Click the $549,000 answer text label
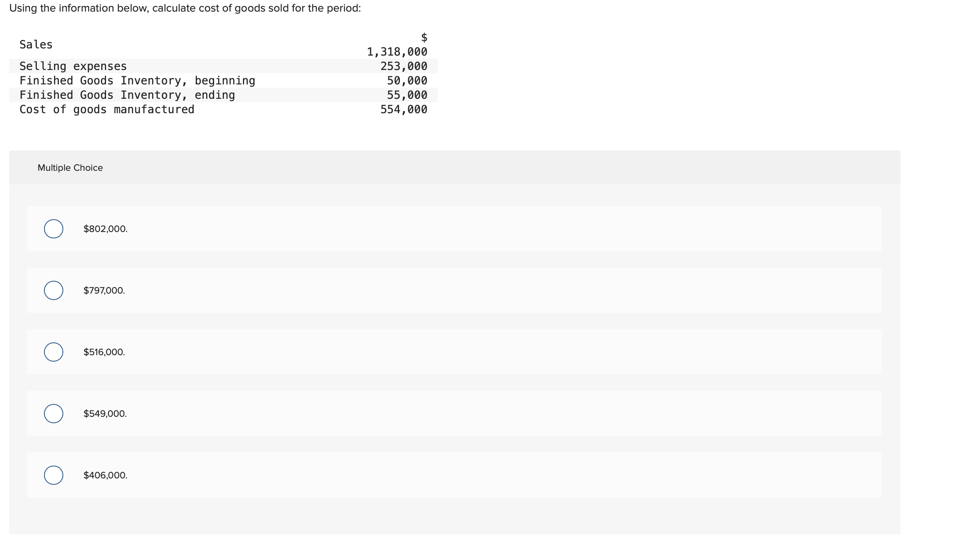 104,414
